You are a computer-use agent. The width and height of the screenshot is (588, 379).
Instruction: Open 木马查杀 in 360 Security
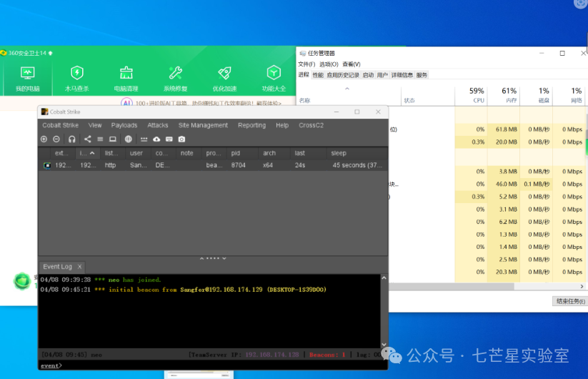(x=77, y=79)
